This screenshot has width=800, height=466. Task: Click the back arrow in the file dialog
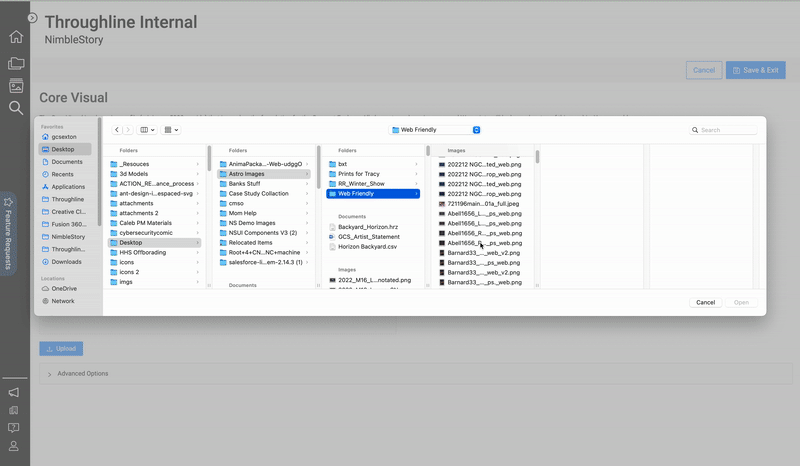[117, 130]
